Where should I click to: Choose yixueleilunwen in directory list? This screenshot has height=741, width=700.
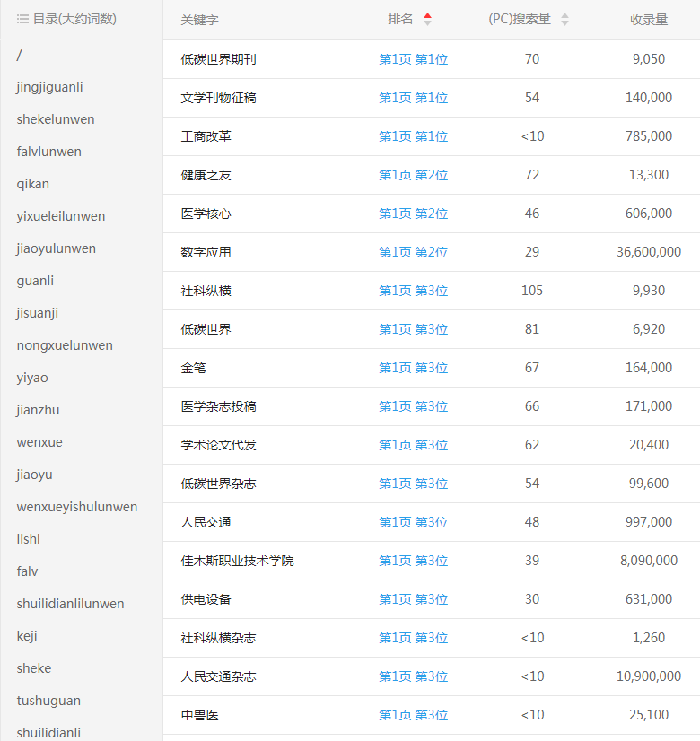coord(60,216)
